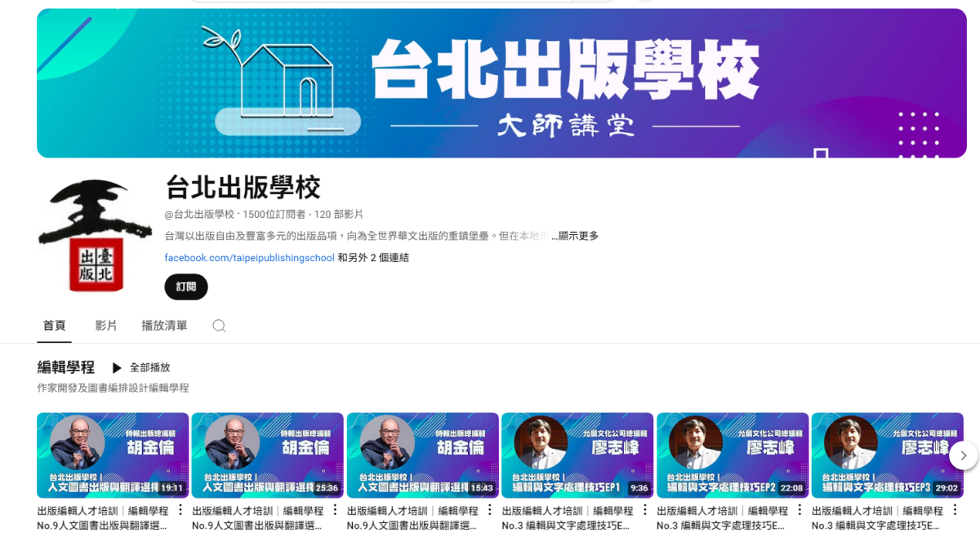Click the title text below the 9:36 video

568,518
